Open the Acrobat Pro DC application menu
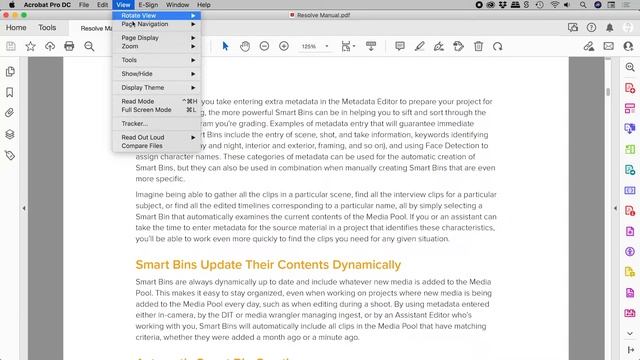This screenshot has height=360, width=640. [47, 5]
